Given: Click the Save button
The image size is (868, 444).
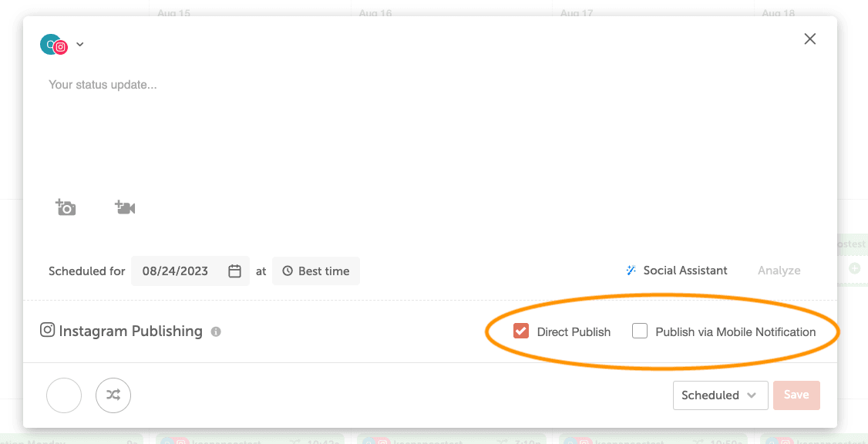Looking at the screenshot, I should tap(796, 395).
